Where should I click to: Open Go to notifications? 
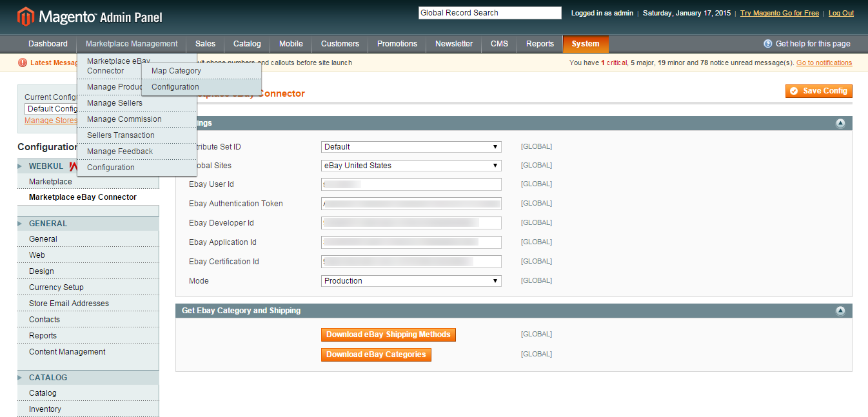pos(824,63)
